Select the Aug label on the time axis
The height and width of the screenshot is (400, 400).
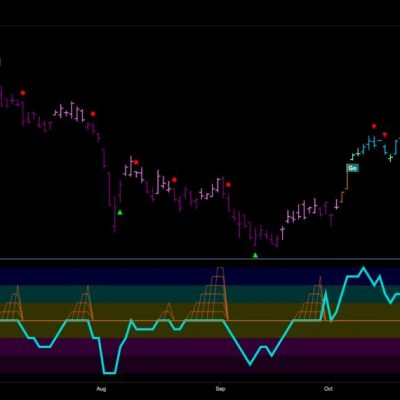pos(101,389)
